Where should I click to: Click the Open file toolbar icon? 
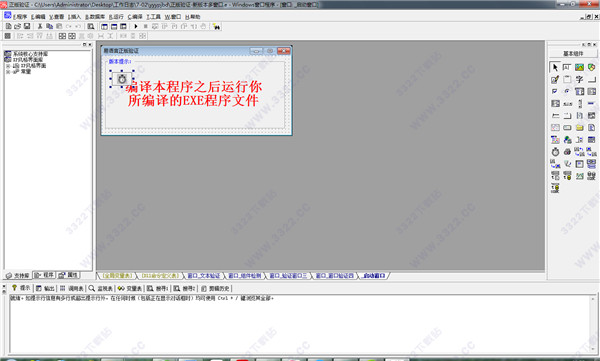17,26
